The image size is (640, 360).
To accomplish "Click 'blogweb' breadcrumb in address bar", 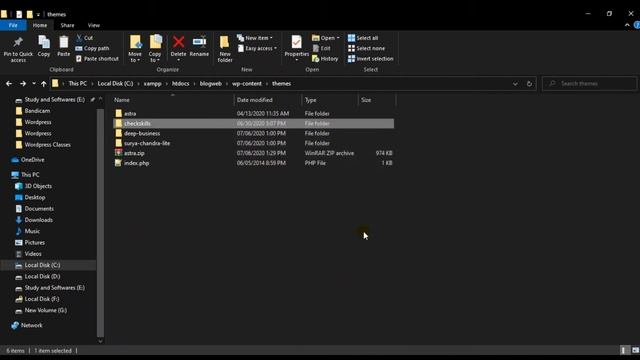I will pyautogui.click(x=211, y=84).
